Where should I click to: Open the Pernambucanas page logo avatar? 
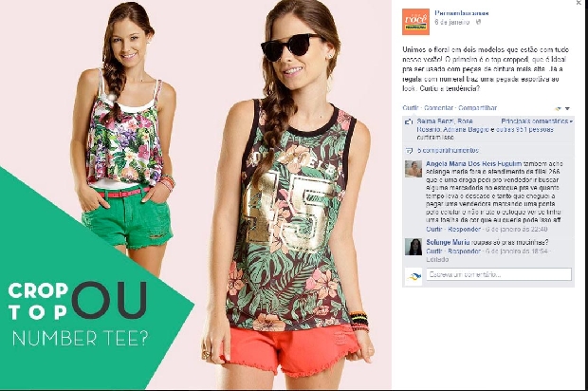pyautogui.click(x=415, y=22)
